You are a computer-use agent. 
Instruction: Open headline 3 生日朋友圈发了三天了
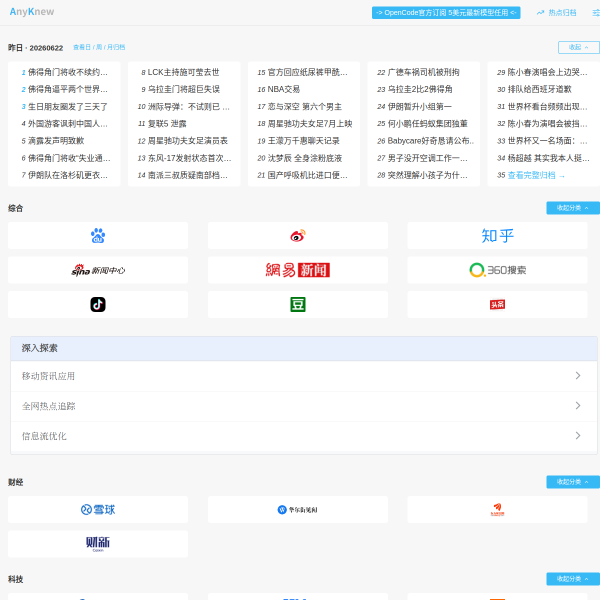(68, 106)
